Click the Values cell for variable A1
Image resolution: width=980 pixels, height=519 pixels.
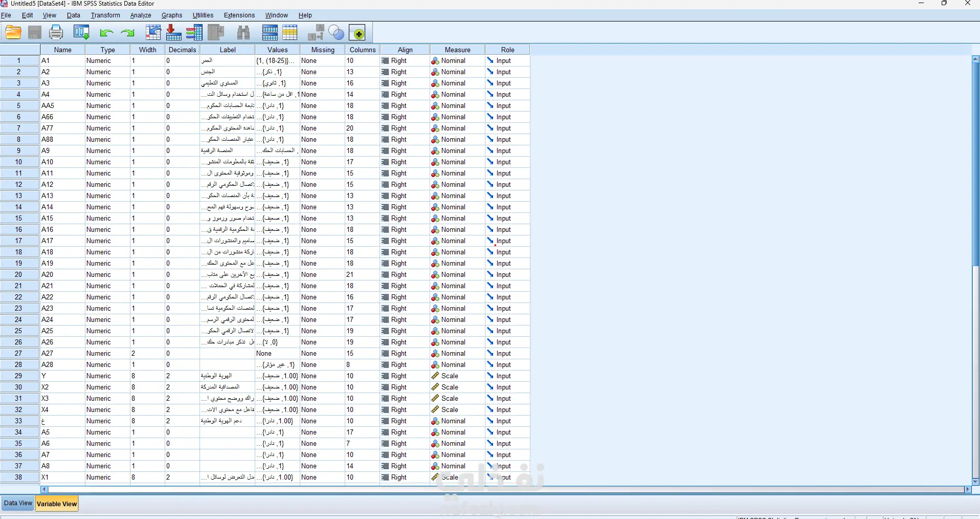tap(278, 61)
